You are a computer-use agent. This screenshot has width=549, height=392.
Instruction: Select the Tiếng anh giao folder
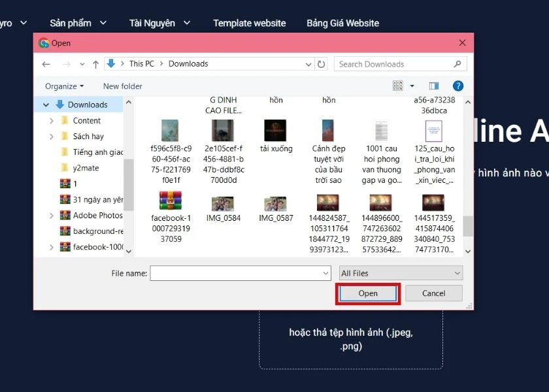click(97, 152)
